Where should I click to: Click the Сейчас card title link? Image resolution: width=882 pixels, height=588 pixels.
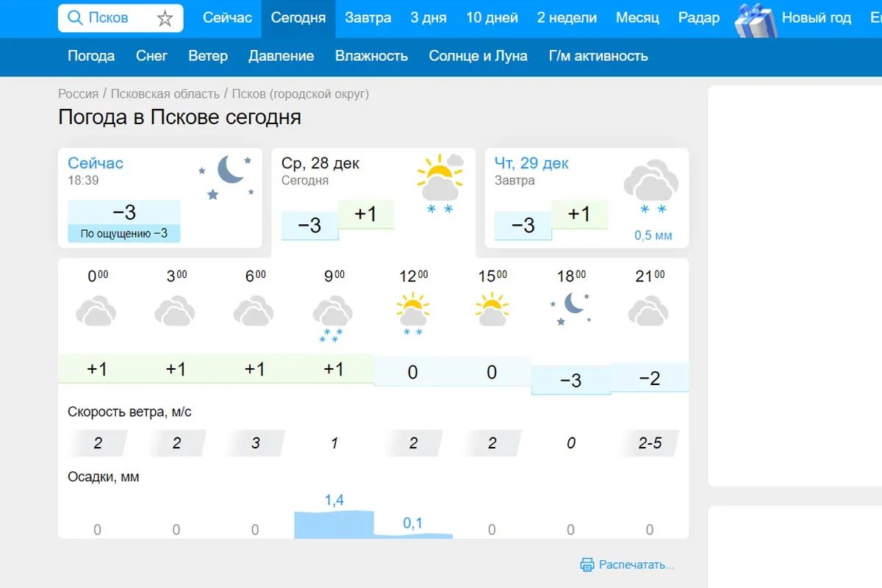tap(96, 163)
